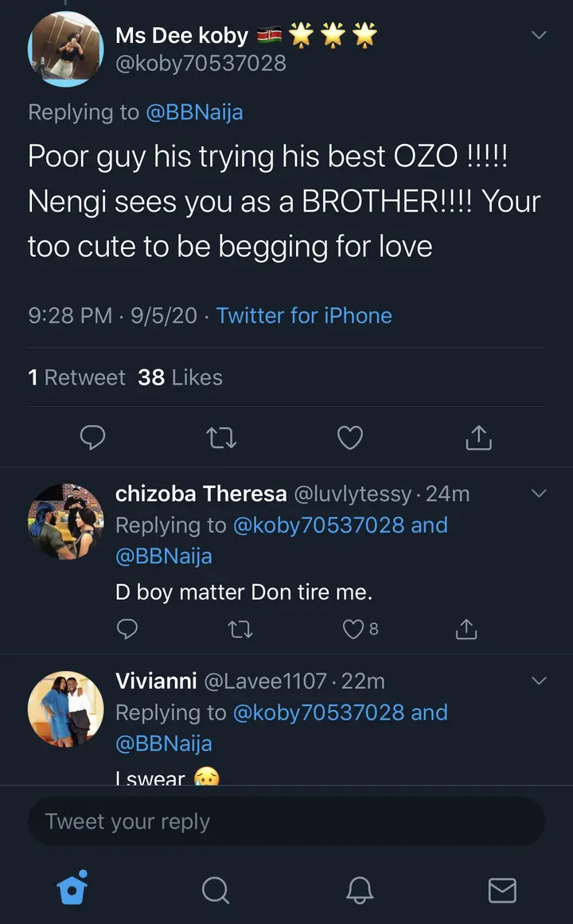Retweet the main OZO tweet
Image resolution: width=573 pixels, height=924 pixels.
221,437
